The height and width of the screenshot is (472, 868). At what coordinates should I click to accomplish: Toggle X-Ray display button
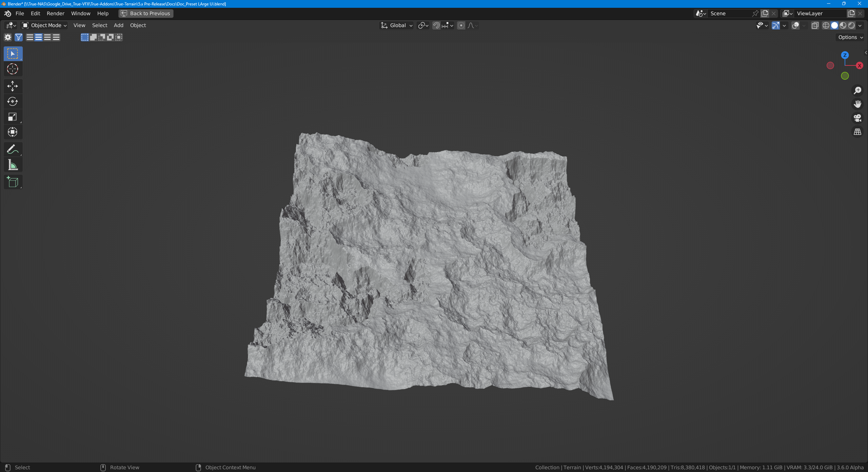click(815, 25)
